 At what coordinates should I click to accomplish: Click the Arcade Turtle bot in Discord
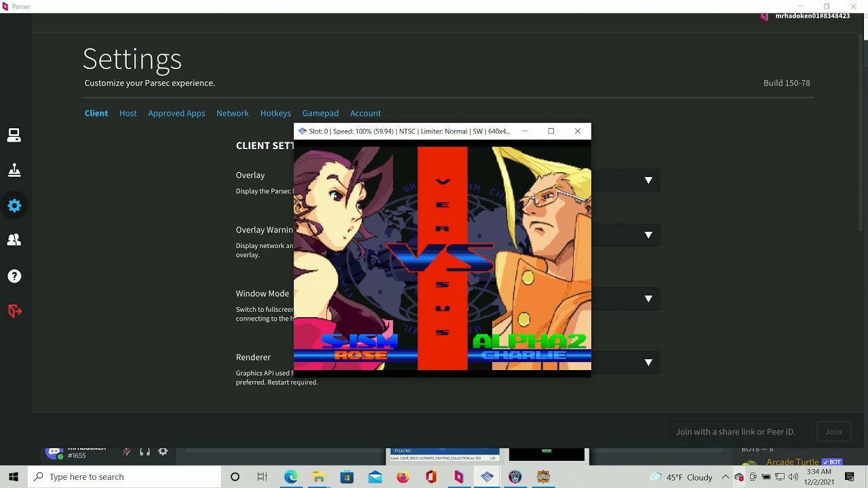point(793,462)
